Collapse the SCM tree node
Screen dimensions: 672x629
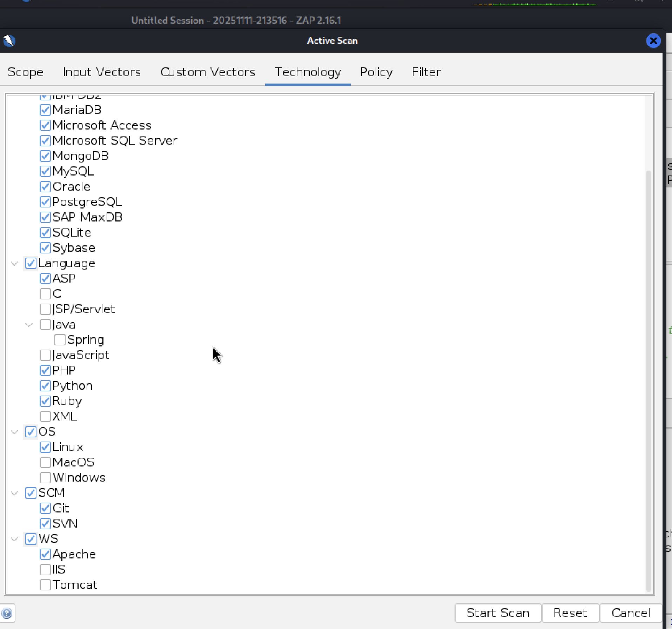click(x=14, y=493)
